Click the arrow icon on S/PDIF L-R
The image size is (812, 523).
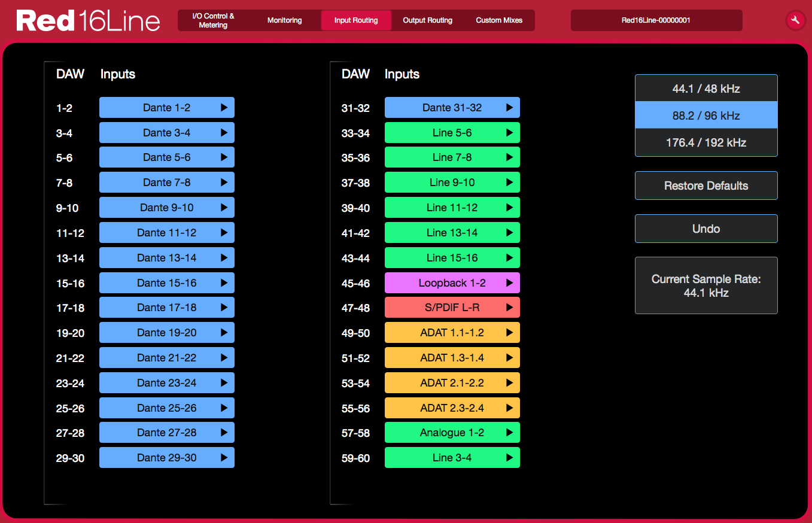click(509, 308)
